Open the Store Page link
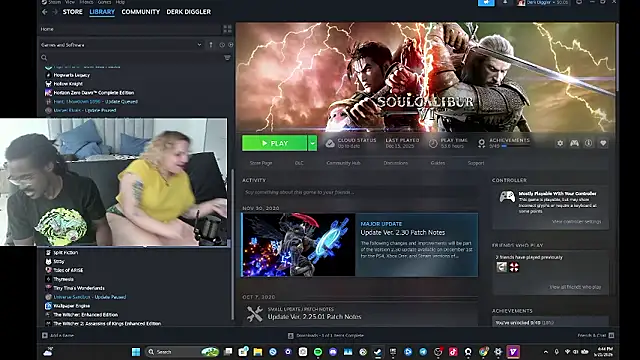 click(x=261, y=163)
